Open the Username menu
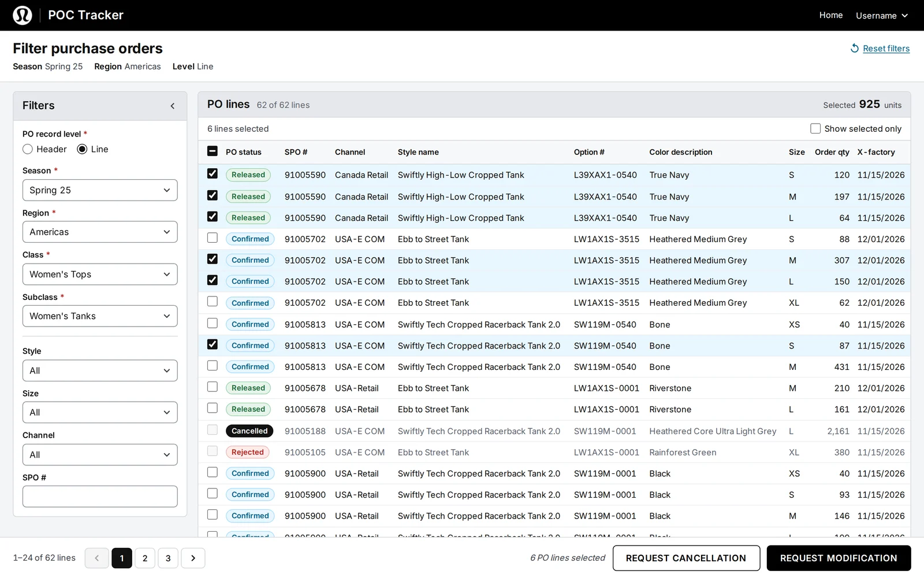 point(882,16)
